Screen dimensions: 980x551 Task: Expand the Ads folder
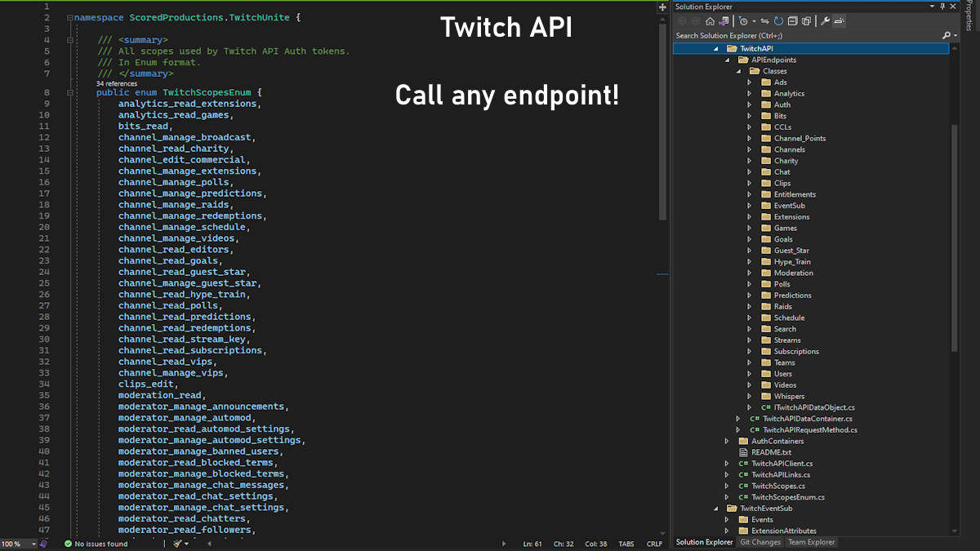click(x=749, y=82)
